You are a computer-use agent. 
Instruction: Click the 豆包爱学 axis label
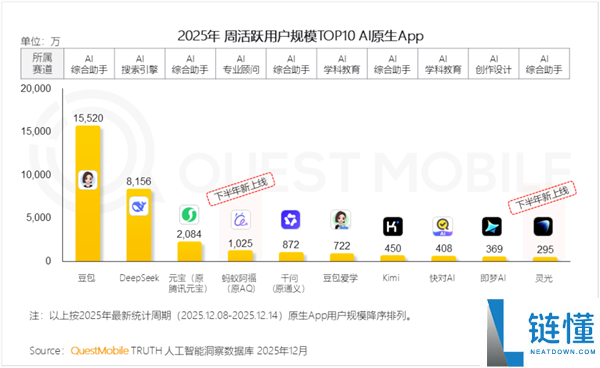pos(340,278)
